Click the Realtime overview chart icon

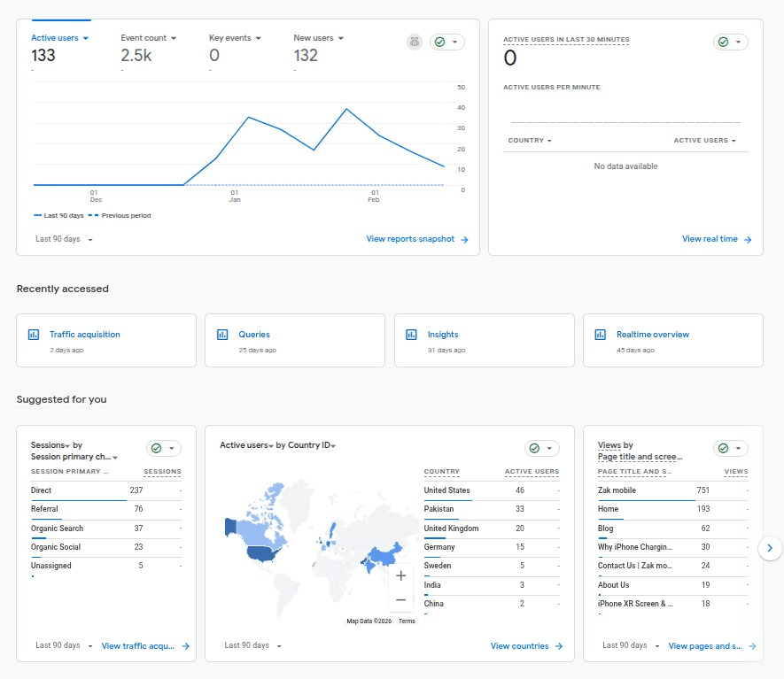(x=601, y=335)
